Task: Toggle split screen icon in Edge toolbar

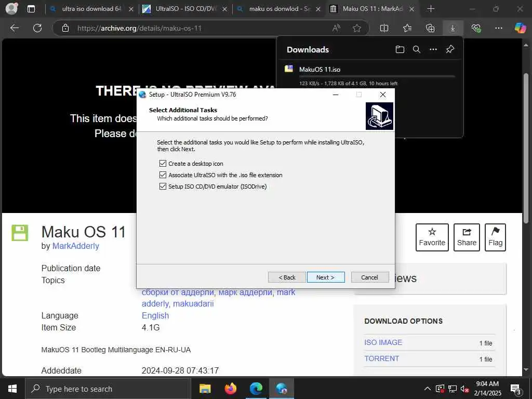Action: [x=384, y=28]
